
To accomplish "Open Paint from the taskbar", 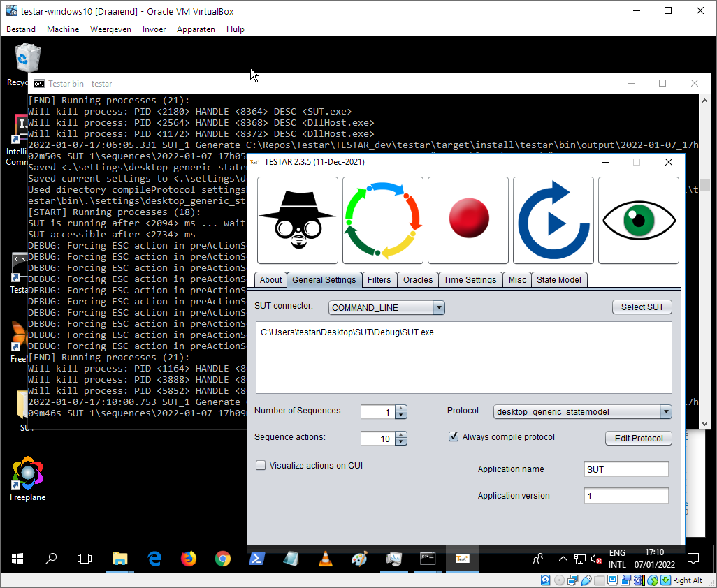I will point(359,558).
